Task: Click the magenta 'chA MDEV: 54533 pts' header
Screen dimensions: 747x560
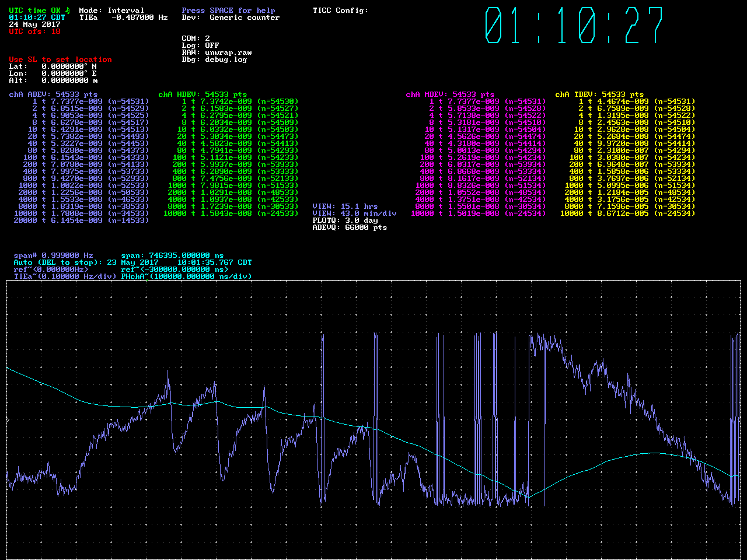Action: 450,94
